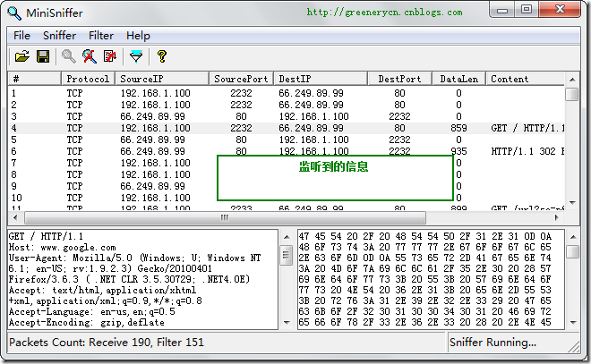Select packet row 4 with GET / HTTP/1.1
This screenshot has height=364, width=591.
[x=287, y=128]
